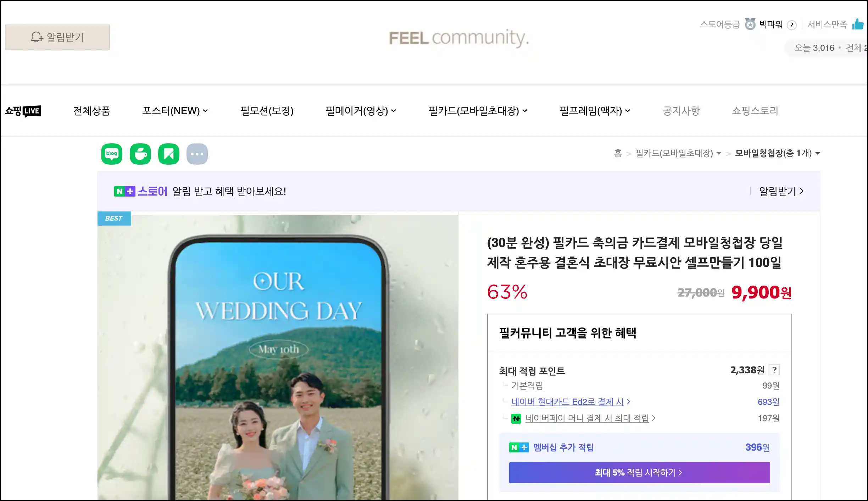Image resolution: width=868 pixels, height=501 pixels.
Task: Click question mark beside 빅파워 grade
Action: coord(791,25)
